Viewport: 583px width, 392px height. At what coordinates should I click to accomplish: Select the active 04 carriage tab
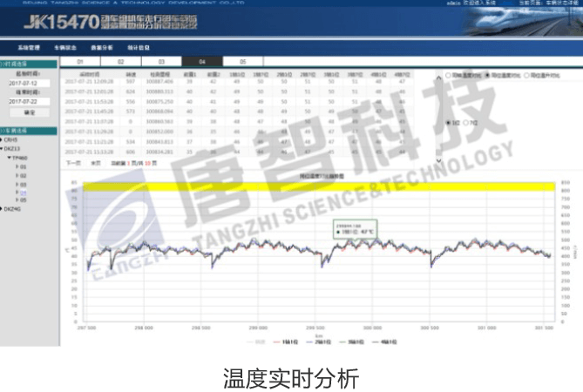coord(202,61)
